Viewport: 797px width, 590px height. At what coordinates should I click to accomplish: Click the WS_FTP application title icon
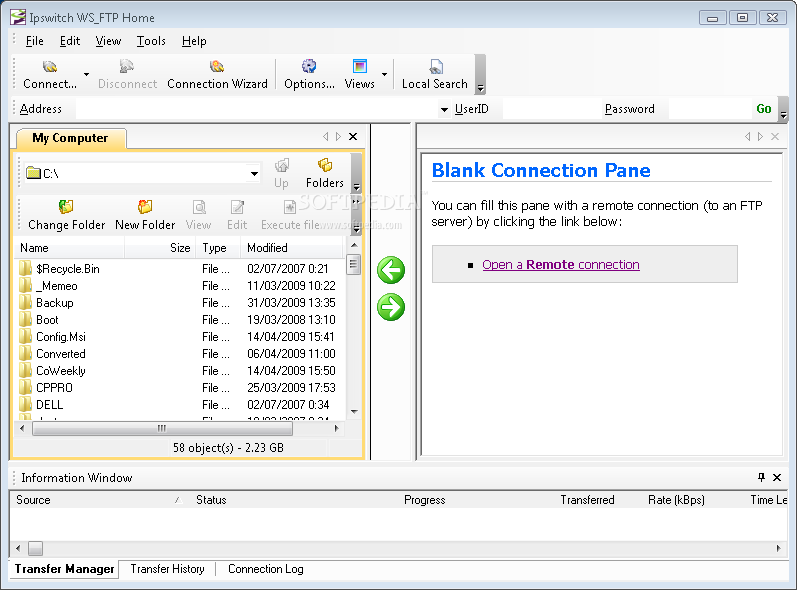tap(18, 17)
